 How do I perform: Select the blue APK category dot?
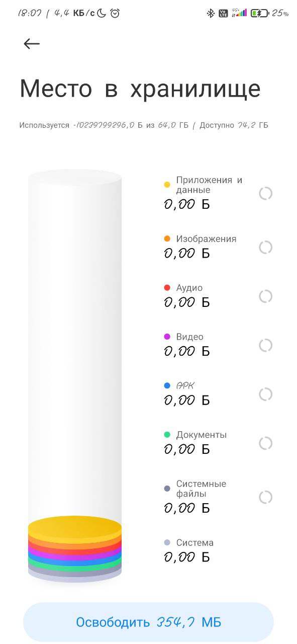click(168, 385)
